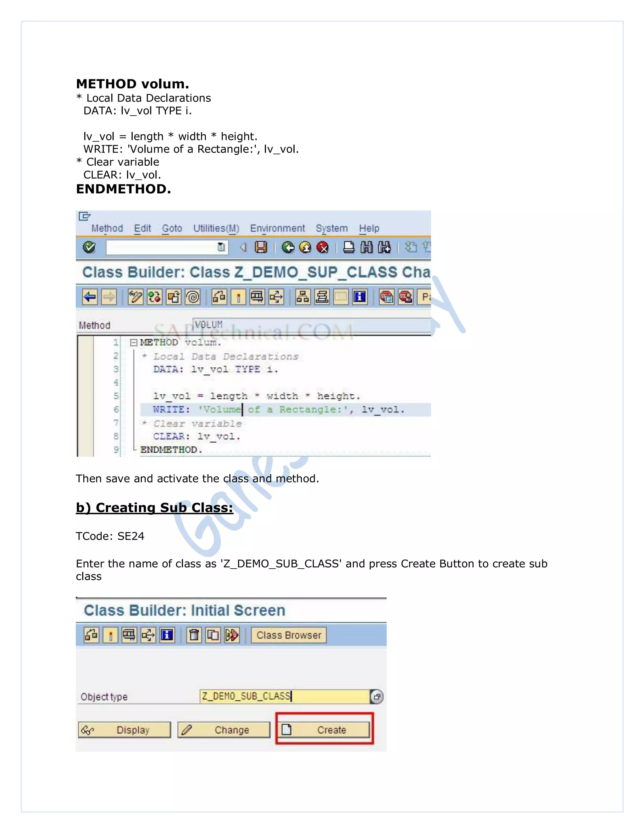Click Activate matchstick icon in Z_DEMO_SUP_CLASS toolbar
This screenshot has width=644, height=833.
click(238, 297)
